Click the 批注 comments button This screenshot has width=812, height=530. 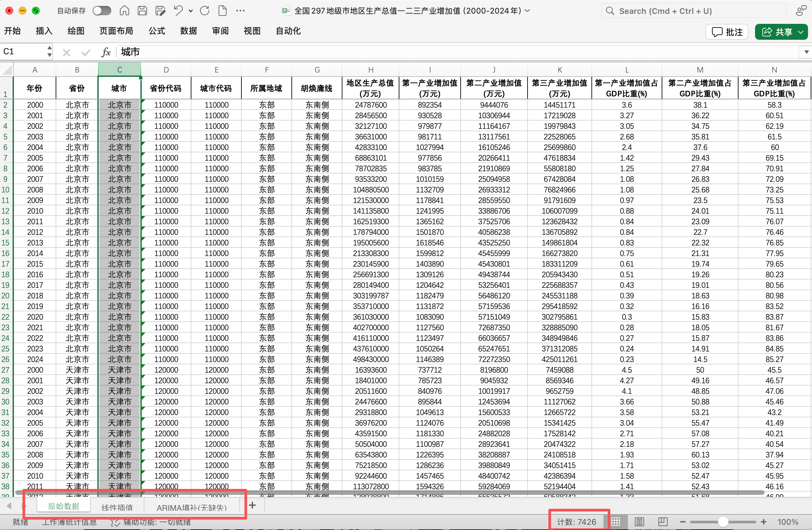727,32
